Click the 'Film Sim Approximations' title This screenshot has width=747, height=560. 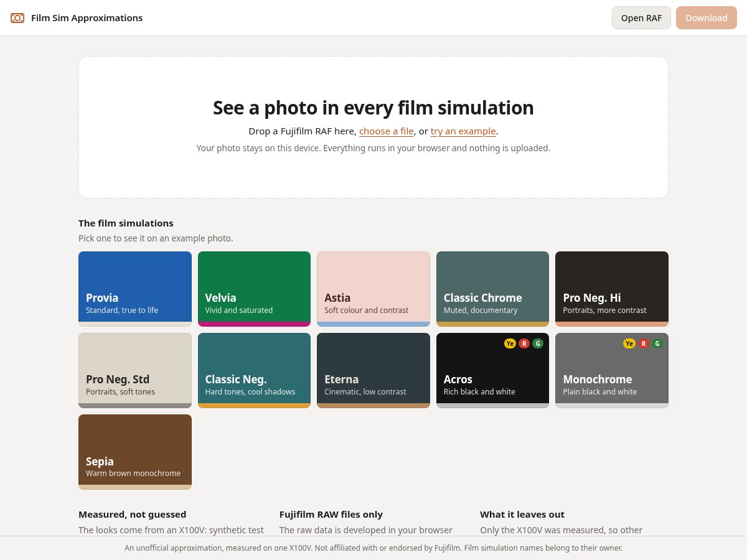point(87,18)
